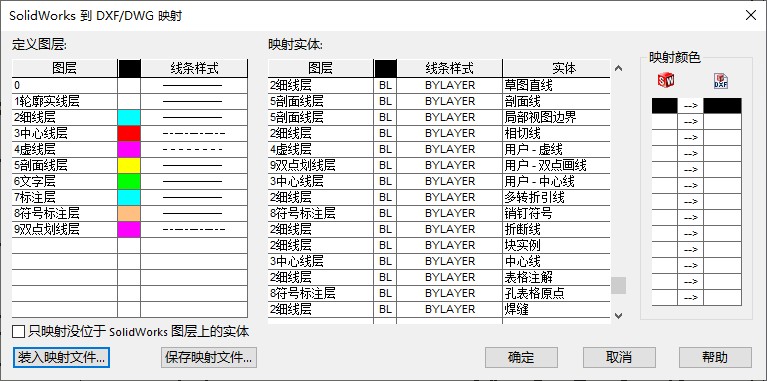This screenshot has width=767, height=381.
Task: Check only map entities not on SolidWorks layers
Action: (19, 332)
